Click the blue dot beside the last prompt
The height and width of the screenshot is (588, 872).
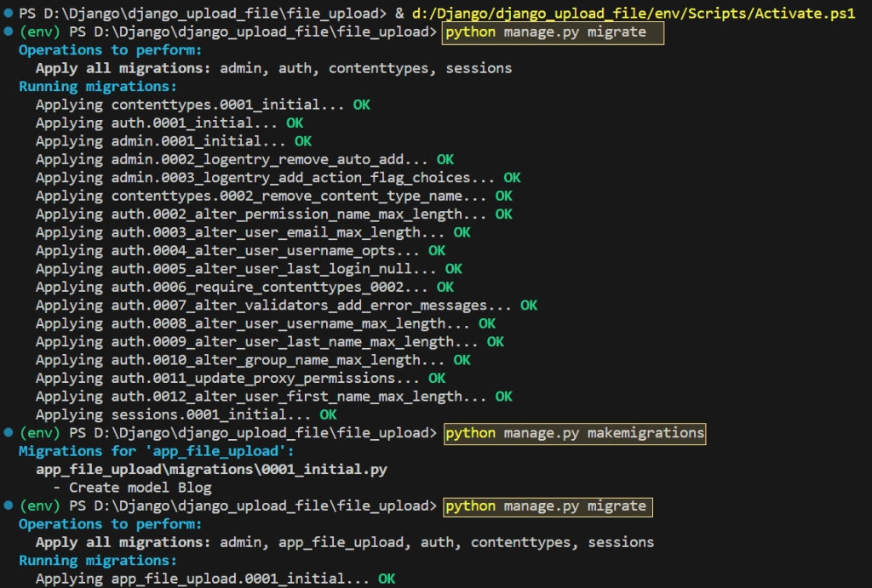[8, 505]
